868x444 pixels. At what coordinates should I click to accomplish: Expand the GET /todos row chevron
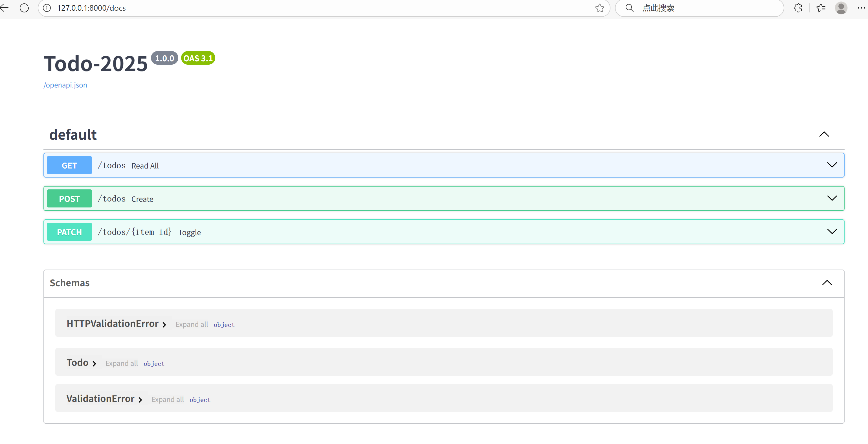pos(832,165)
